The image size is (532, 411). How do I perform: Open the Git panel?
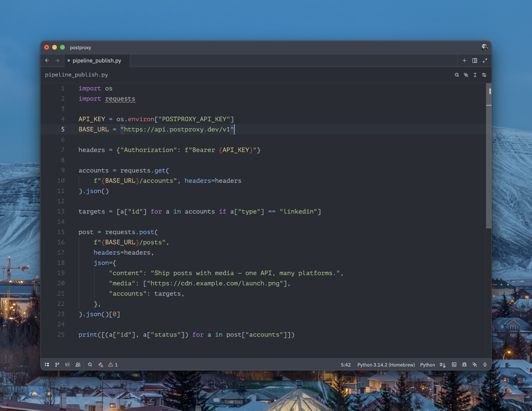tap(57, 364)
